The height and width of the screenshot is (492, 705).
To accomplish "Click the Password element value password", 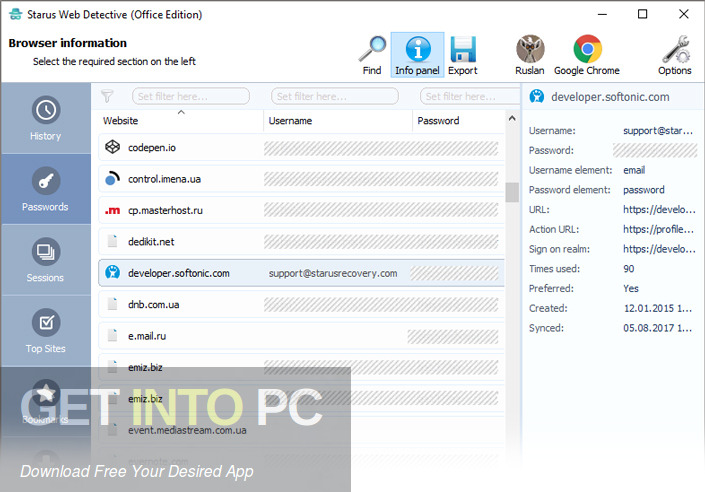I will tap(644, 190).
